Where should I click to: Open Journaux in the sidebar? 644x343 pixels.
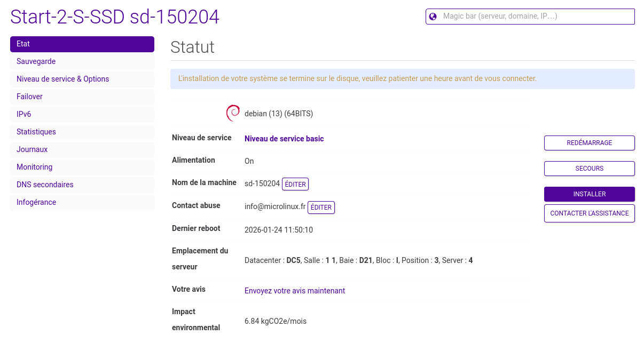(x=82, y=150)
